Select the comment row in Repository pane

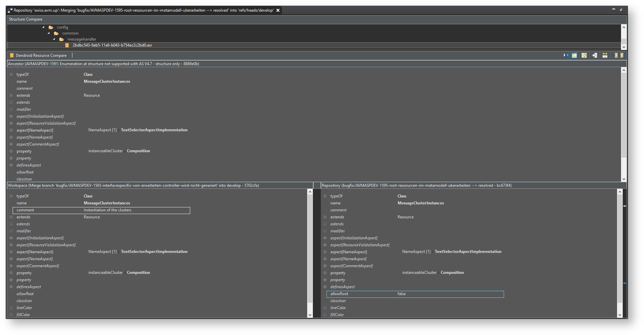pyautogui.click(x=338, y=210)
